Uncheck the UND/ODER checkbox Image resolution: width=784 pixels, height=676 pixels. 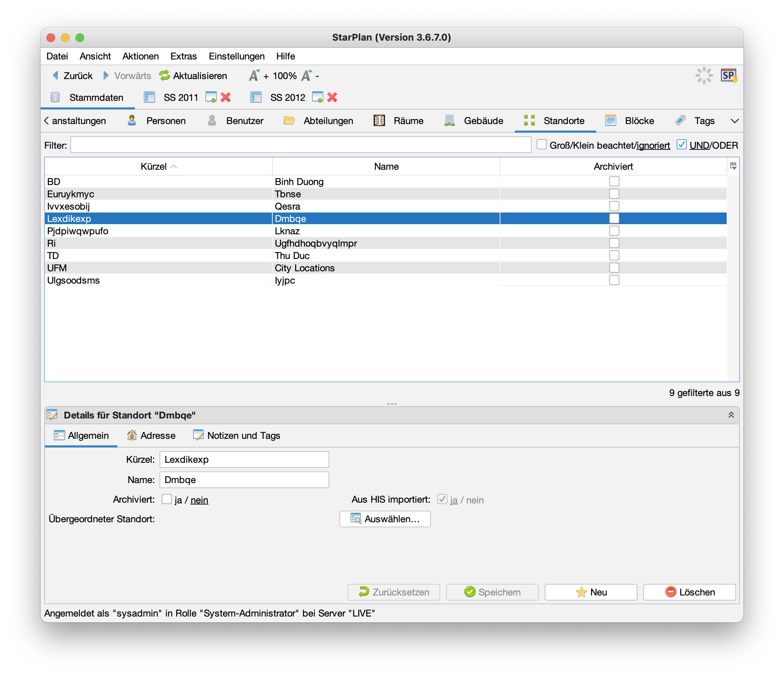(681, 145)
